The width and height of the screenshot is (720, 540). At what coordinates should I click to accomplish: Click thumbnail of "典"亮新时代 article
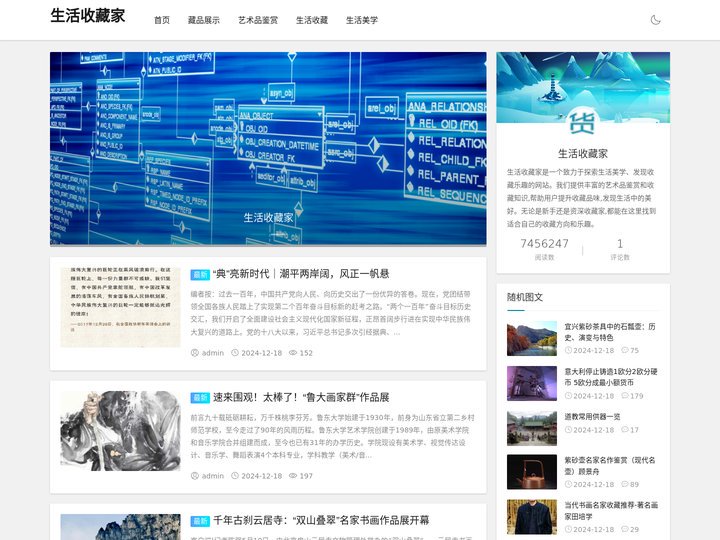click(x=120, y=307)
